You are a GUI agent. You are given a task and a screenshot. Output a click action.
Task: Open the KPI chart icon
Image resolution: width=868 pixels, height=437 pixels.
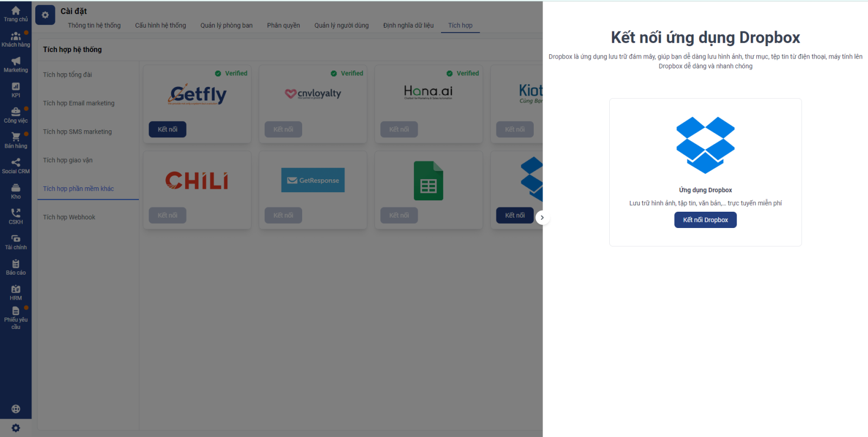pyautogui.click(x=16, y=87)
